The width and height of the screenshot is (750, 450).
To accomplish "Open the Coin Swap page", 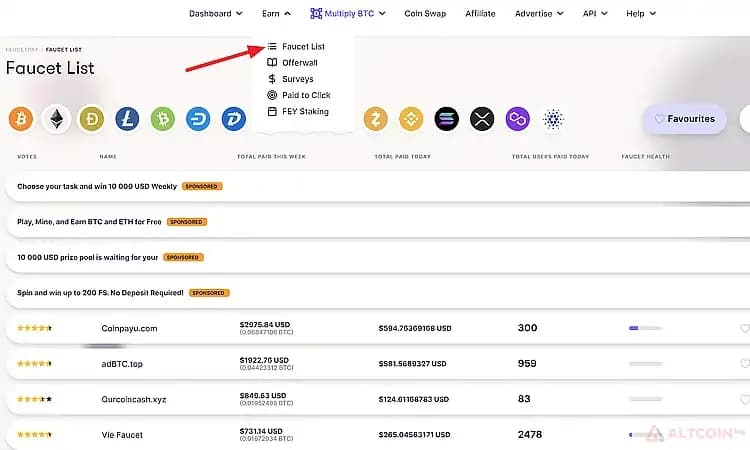I will (425, 13).
